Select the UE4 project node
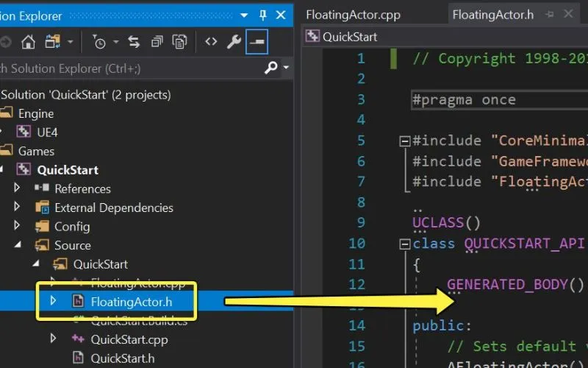Viewport: 588px width, 368px height. [x=47, y=132]
